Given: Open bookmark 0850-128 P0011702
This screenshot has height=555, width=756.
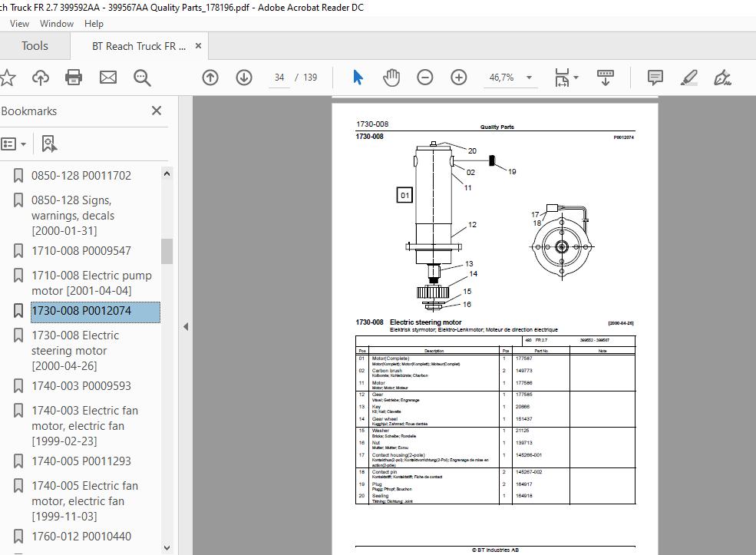Looking at the screenshot, I should pos(81,176).
